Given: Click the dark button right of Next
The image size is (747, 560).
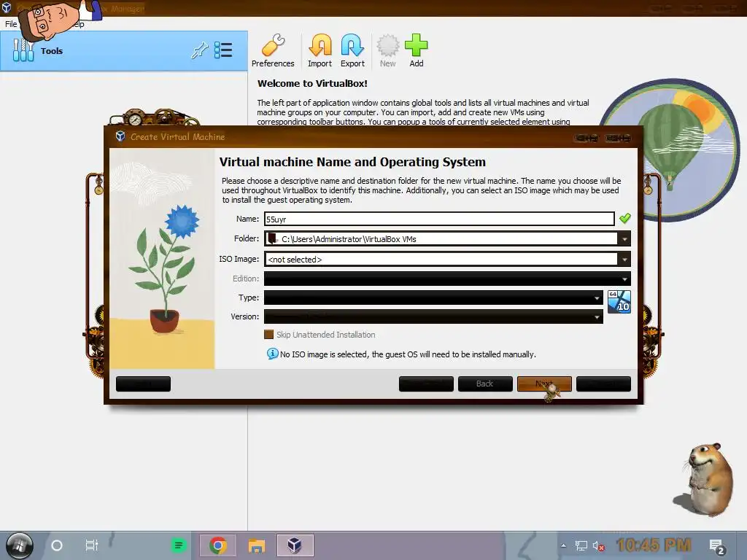Looking at the screenshot, I should (603, 384).
